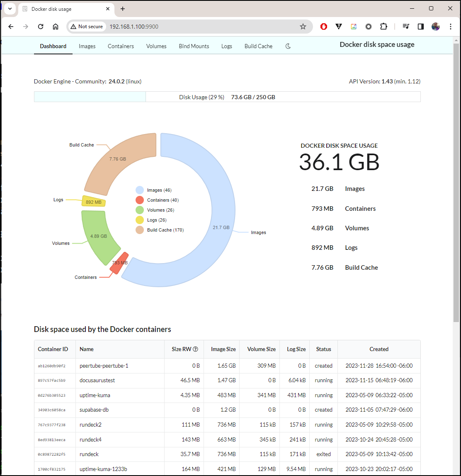Click the 36.1 GB total usage figure
461x476 pixels.
point(339,162)
